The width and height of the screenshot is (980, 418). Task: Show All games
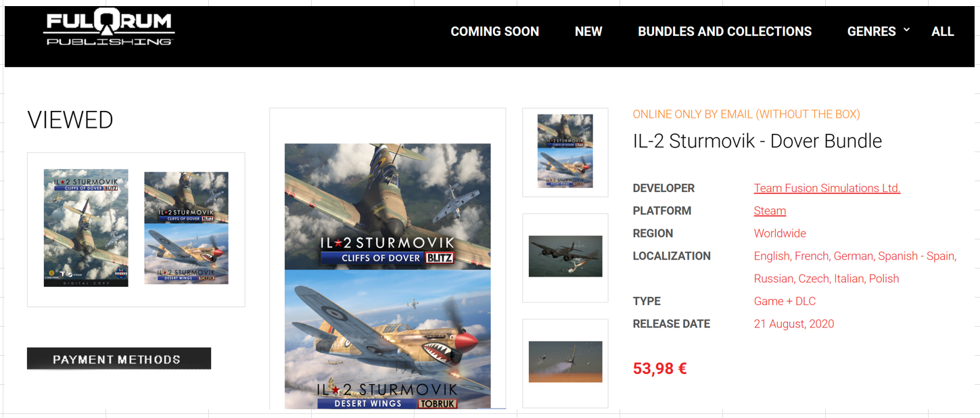pos(942,31)
